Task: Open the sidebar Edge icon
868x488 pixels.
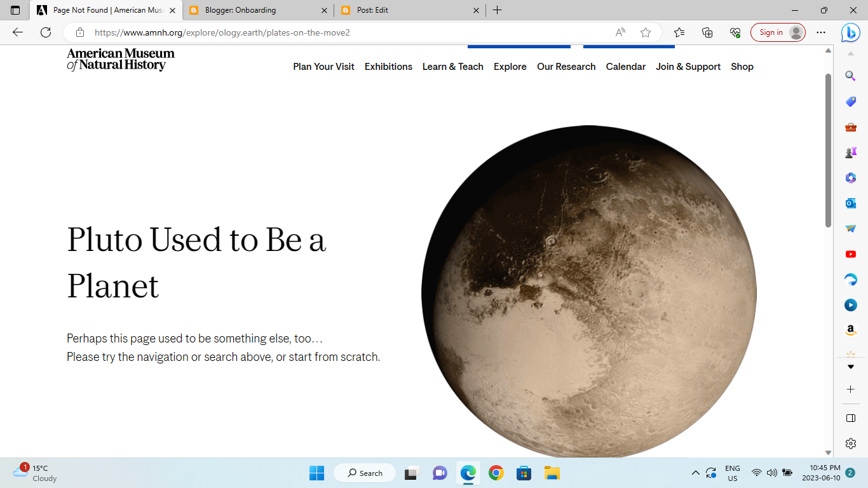Action: (x=851, y=280)
